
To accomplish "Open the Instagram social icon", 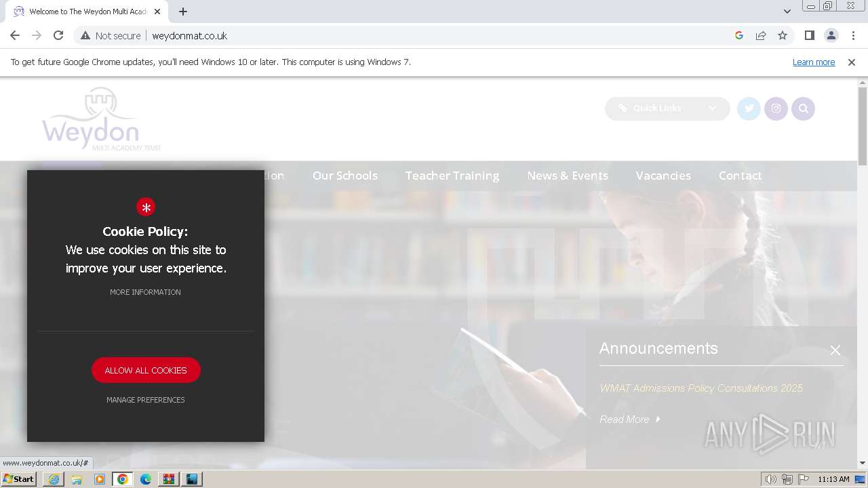I will [776, 108].
